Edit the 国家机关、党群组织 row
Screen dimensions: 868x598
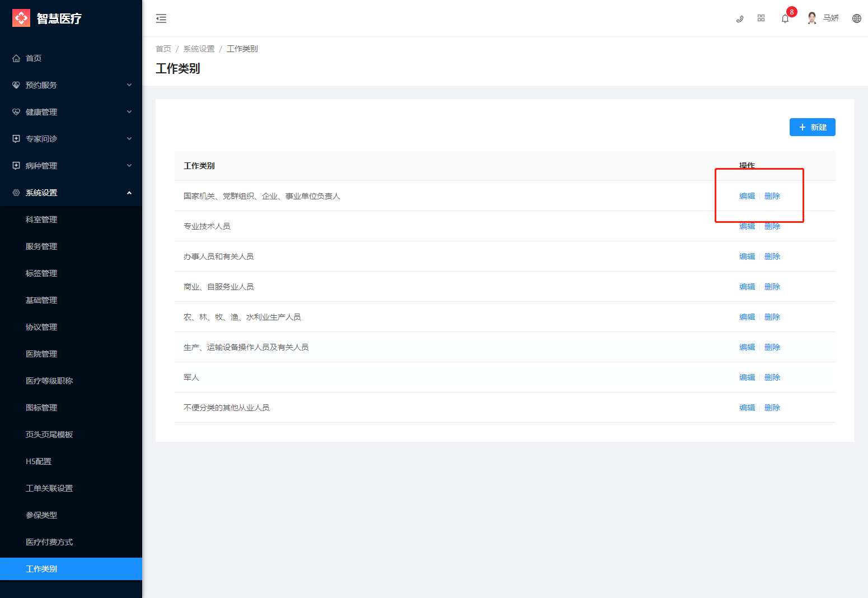(x=747, y=196)
